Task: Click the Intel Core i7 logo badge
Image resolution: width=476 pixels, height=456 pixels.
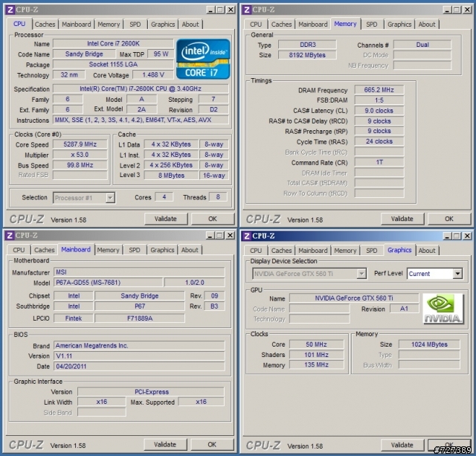Action: click(x=203, y=59)
